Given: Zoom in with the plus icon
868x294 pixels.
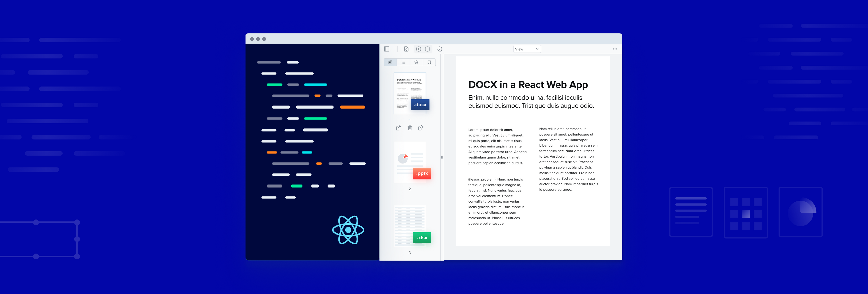Looking at the screenshot, I should click(x=418, y=49).
